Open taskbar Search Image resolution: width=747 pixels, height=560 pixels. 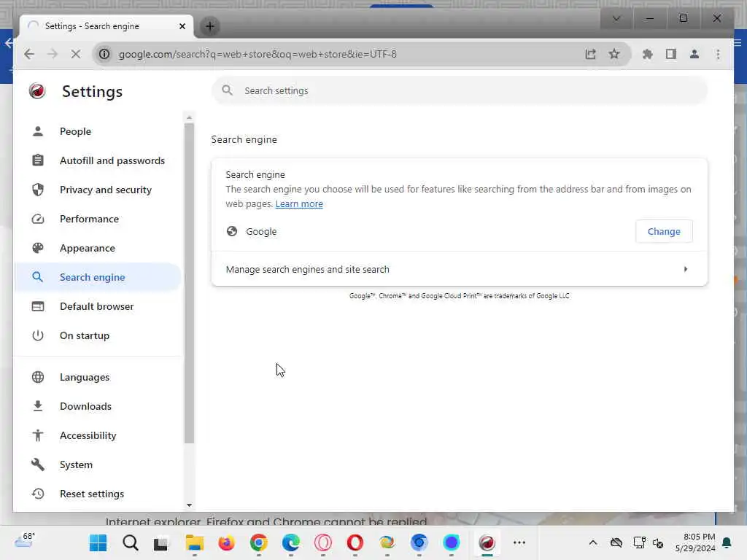click(130, 542)
